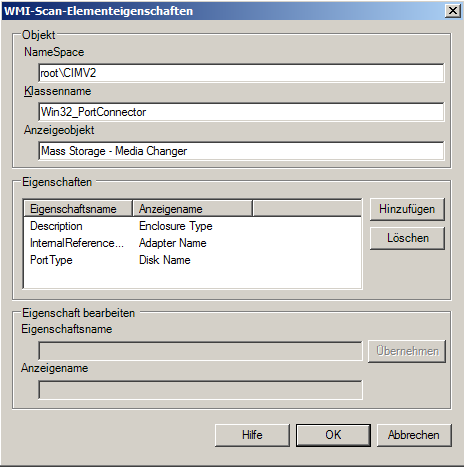The height and width of the screenshot is (467, 464).
Task: Click the Eigenschaftsname edit field
Action: click(200, 351)
